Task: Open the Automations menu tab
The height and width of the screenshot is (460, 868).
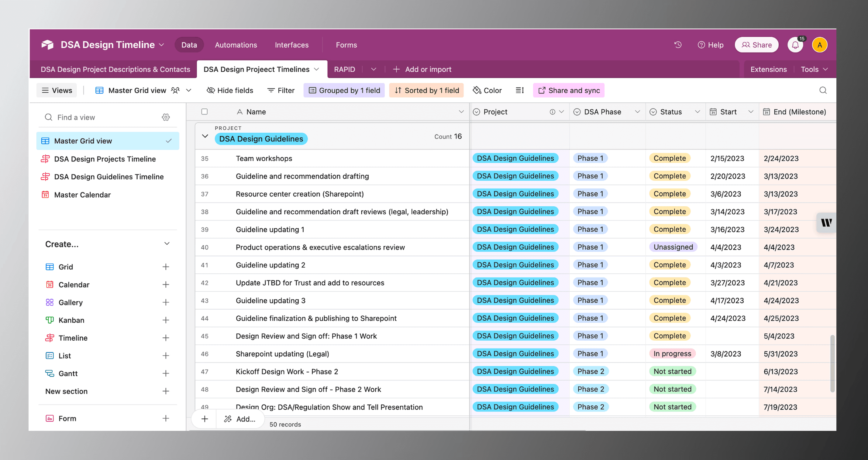Action: (x=236, y=45)
